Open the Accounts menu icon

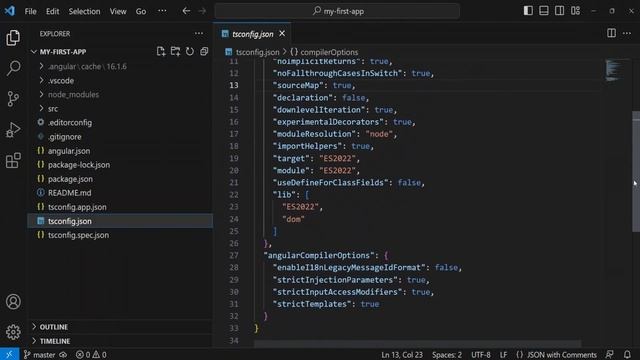(13, 302)
